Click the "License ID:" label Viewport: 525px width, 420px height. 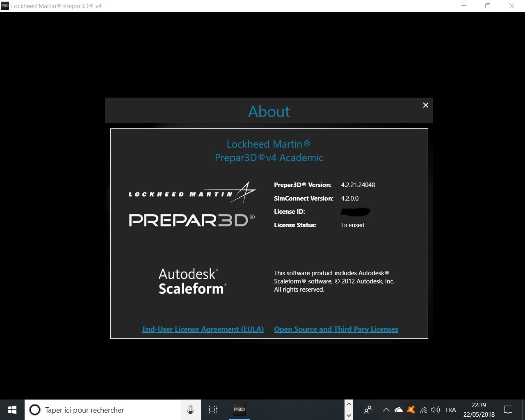coord(290,212)
